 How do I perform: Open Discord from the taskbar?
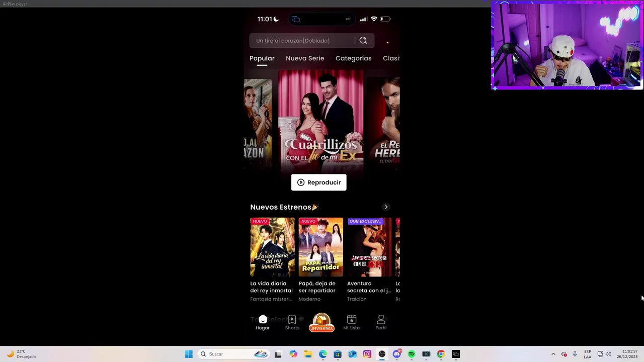point(397,354)
